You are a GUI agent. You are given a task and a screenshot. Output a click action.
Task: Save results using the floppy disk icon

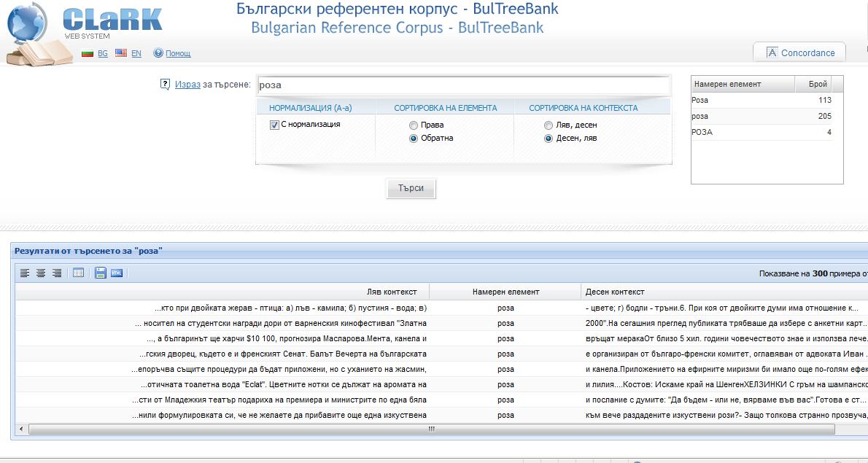coord(100,273)
